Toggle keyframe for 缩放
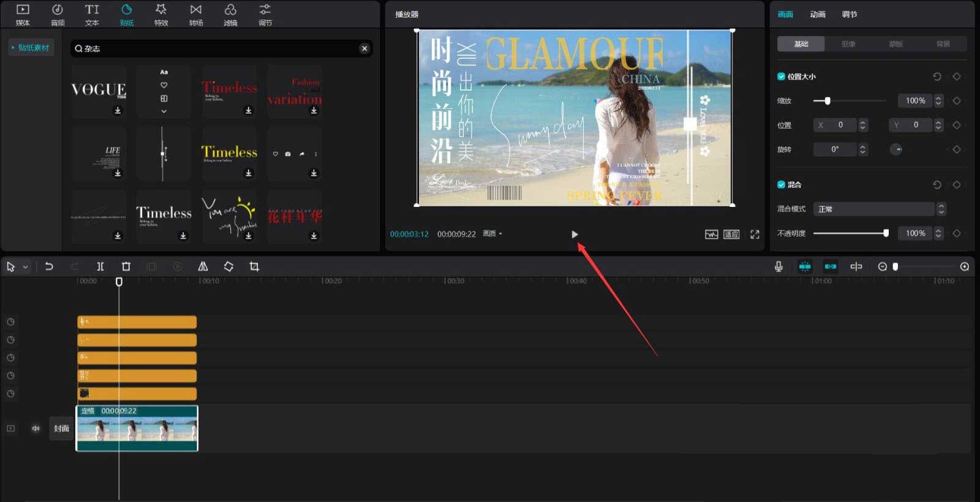This screenshot has height=502, width=980. tap(957, 100)
